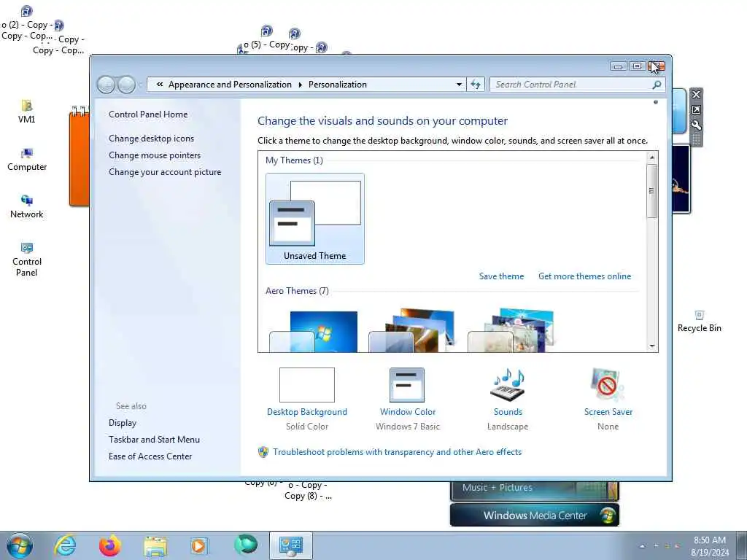Viewport: 747px width, 560px height.
Task: Click the Back navigation arrow button
Action: 106,85
